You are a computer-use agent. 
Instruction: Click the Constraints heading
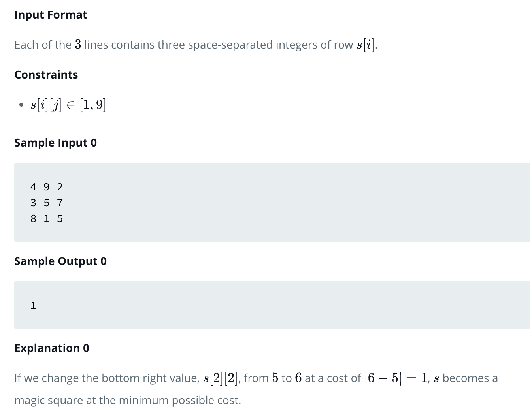tap(46, 75)
